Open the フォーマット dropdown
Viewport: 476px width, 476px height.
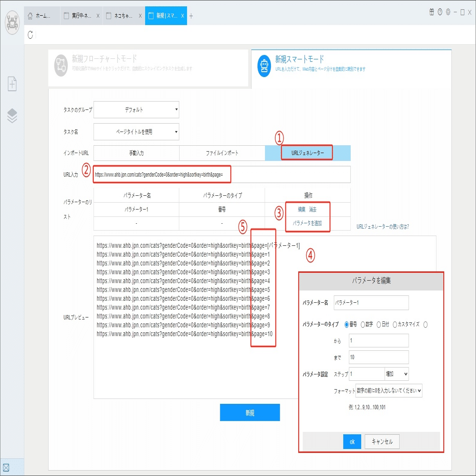389,391
